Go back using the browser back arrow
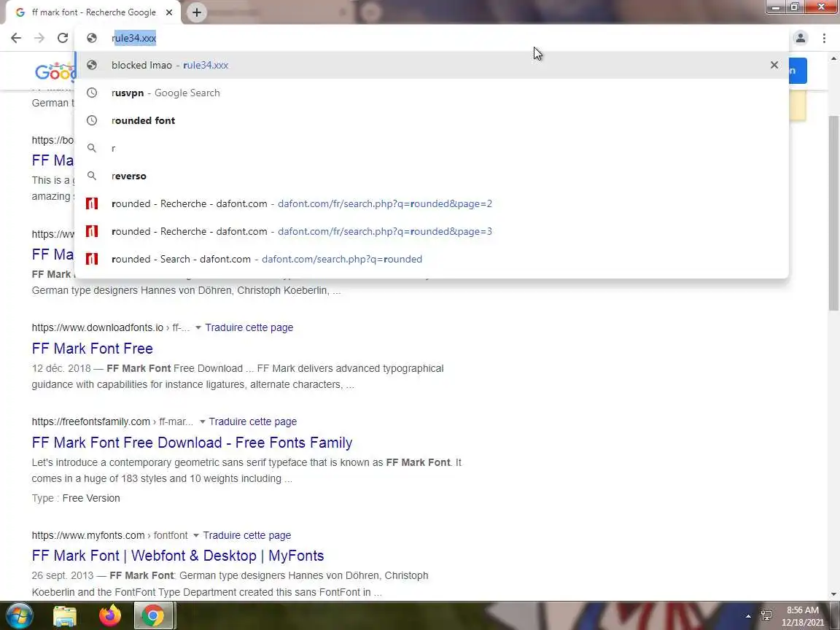Screen dimensions: 840x630 tap(16, 38)
